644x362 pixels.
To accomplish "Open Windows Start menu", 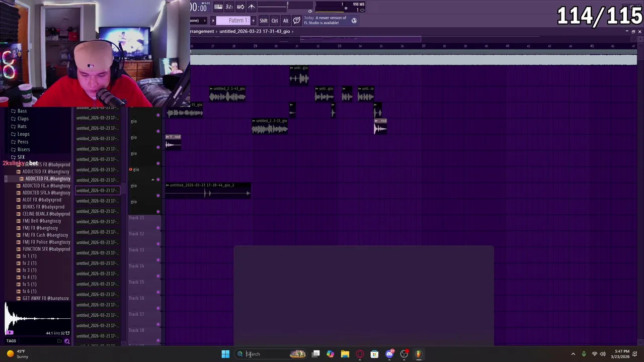I will tap(225, 354).
